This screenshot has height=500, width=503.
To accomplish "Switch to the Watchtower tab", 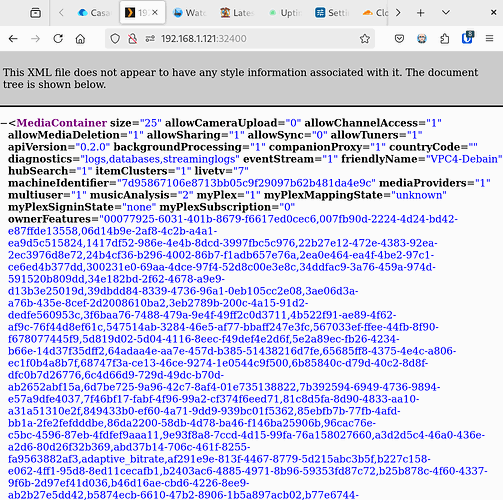I will [x=190, y=13].
